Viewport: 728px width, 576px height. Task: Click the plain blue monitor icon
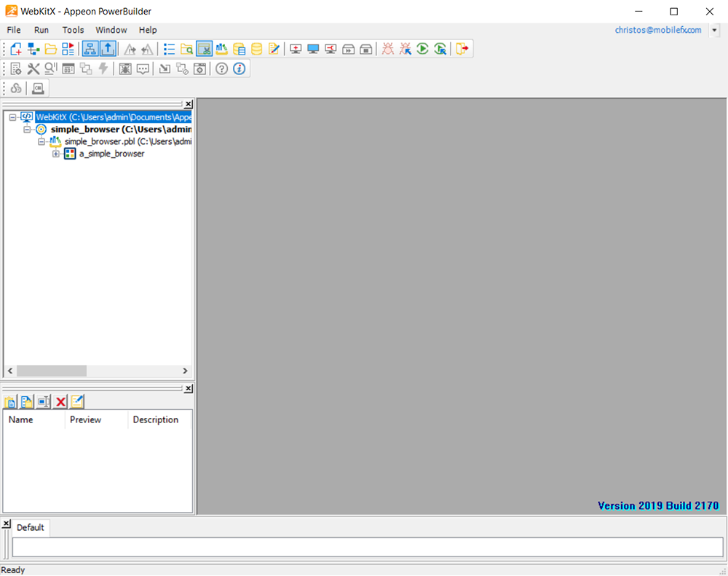(313, 49)
